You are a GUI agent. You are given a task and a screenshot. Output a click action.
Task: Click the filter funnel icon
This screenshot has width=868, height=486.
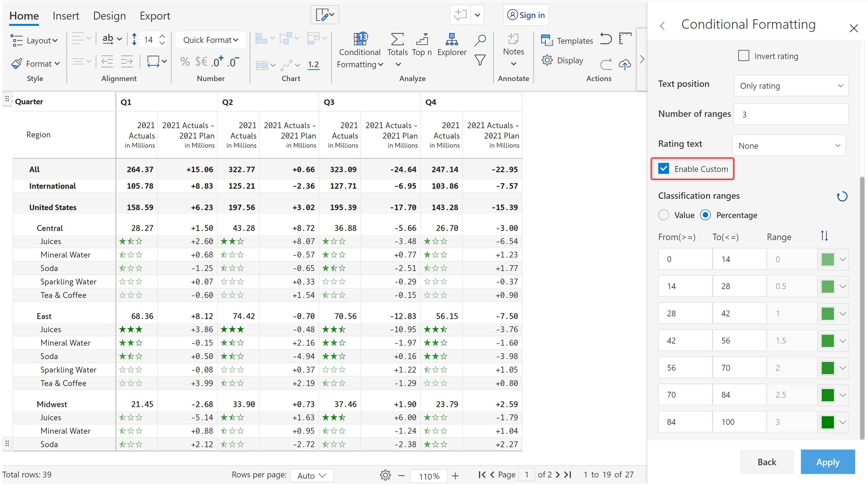[x=480, y=60]
